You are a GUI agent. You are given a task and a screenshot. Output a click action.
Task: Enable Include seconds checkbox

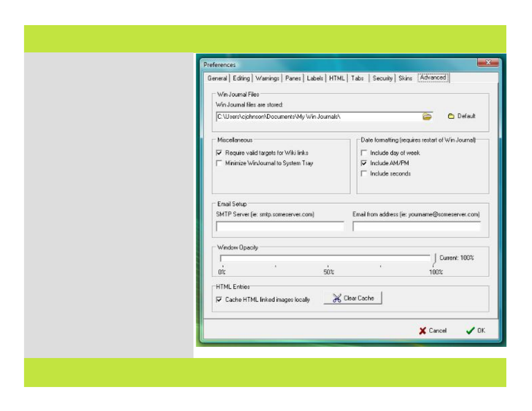coord(364,174)
